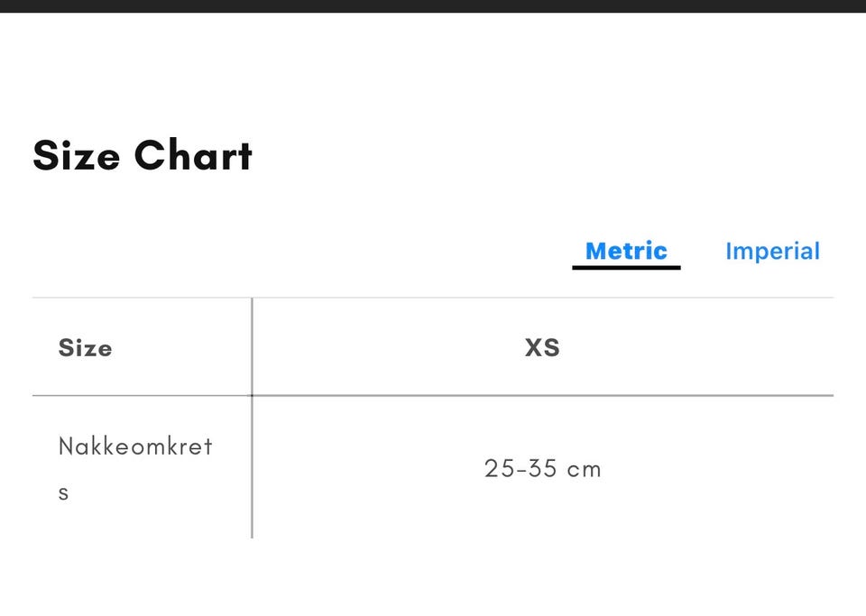Click the word "Size" in the main heading
866x616 pixels.
[x=76, y=155]
